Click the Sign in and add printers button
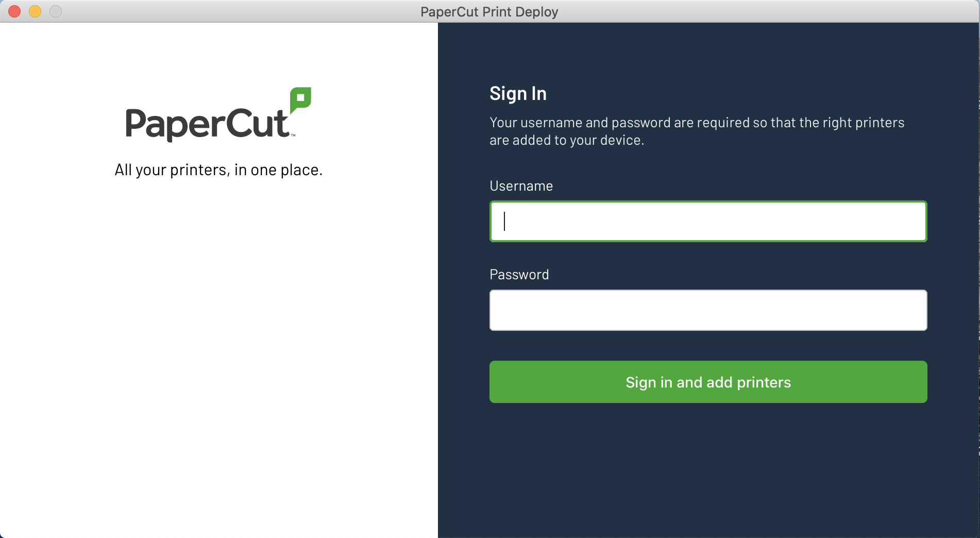 click(x=708, y=382)
